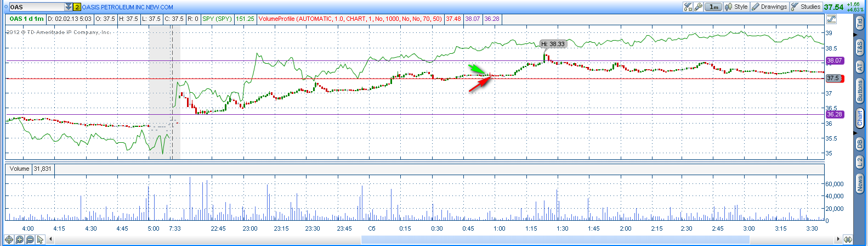Click the horizontal scrollbar thumb
This screenshot has width=868, height=246.
[555, 239]
